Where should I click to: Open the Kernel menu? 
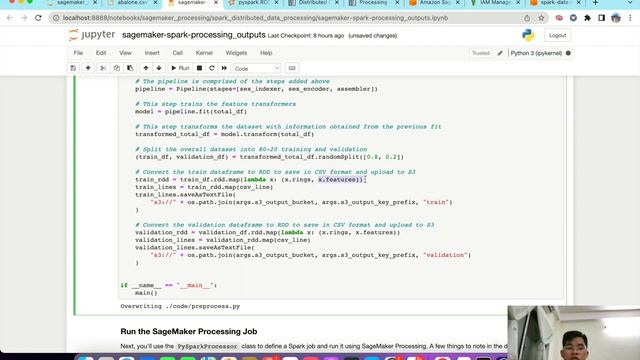pos(204,53)
